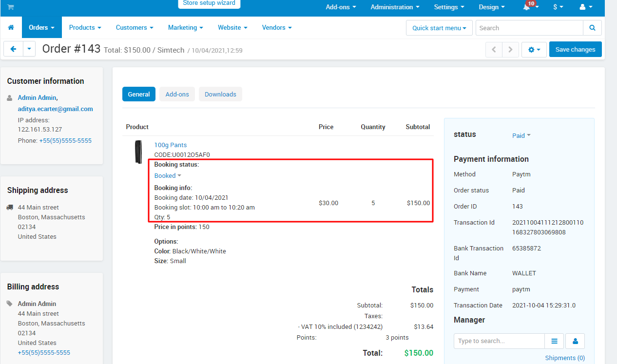Image resolution: width=617 pixels, height=364 pixels.
Task: Click the shopping cart icon in top bar
Action: click(x=11, y=7)
